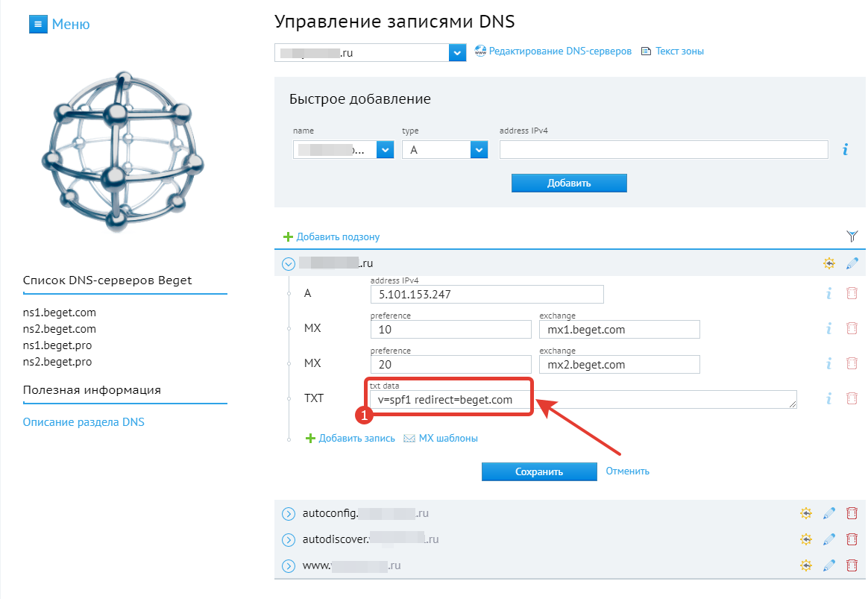Click the gear icon for autoconfig subdomain
The height and width of the screenshot is (599, 868).
(806, 513)
